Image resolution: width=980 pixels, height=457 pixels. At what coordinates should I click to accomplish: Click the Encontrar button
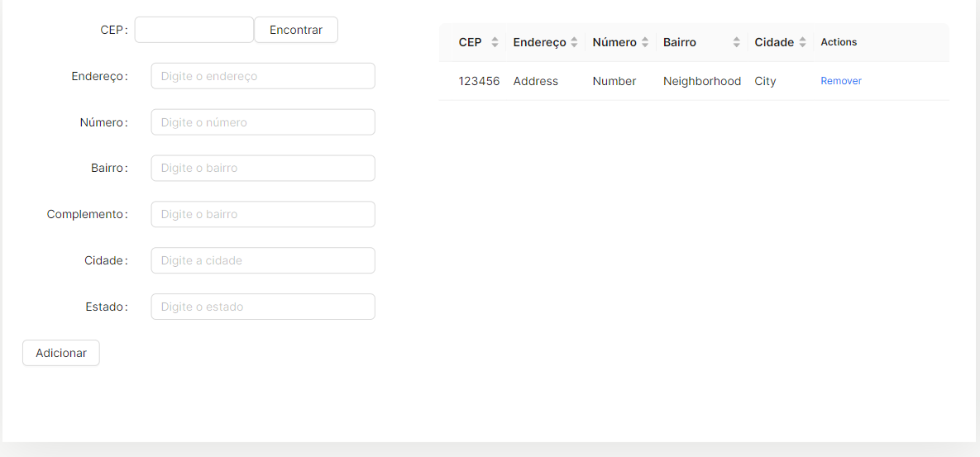coord(296,30)
